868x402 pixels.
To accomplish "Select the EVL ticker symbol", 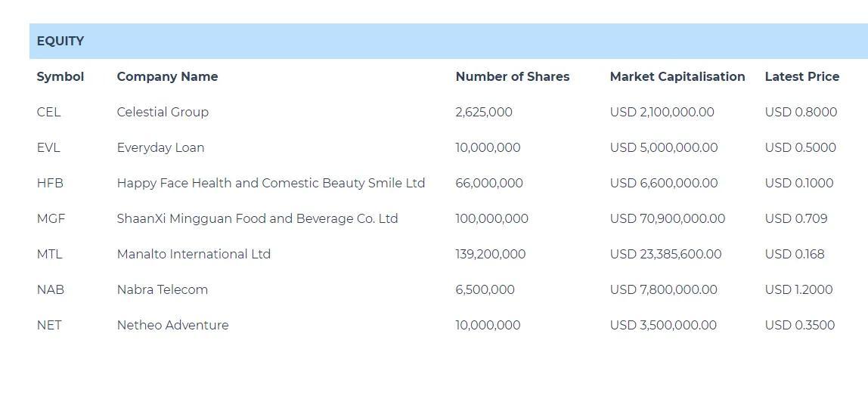I will pos(48,147).
